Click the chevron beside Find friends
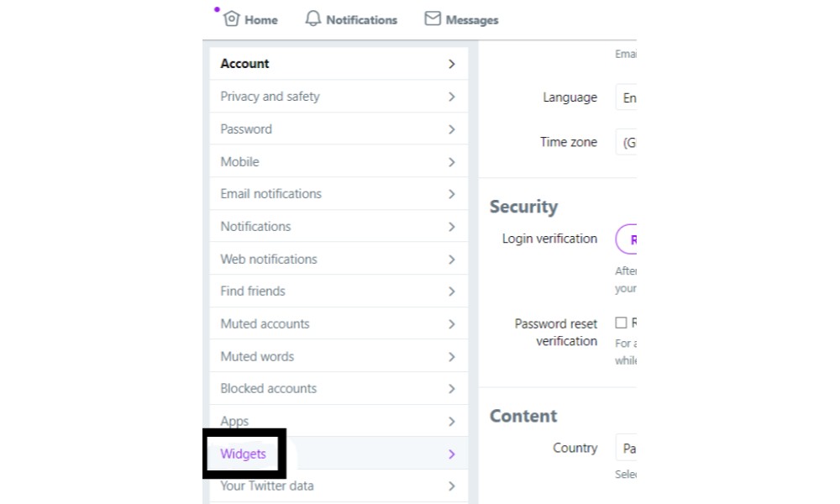Screen dimensions: 840x504 (x=452, y=291)
